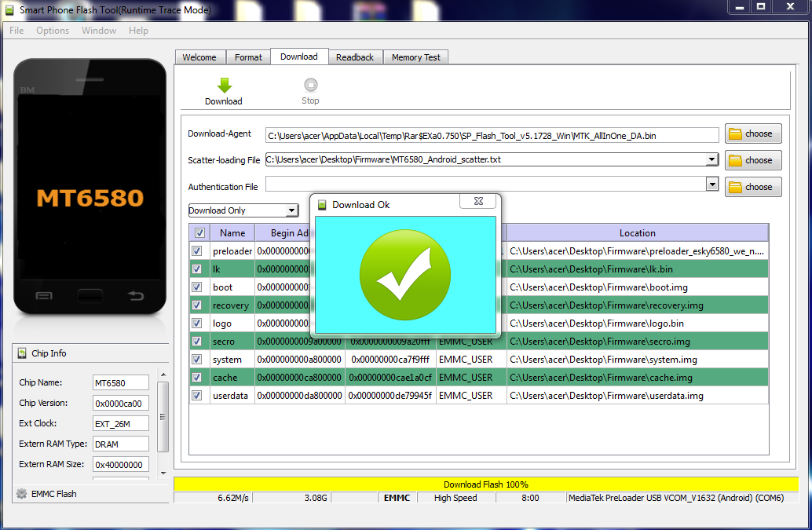Screen dimensions: 812x530
Task: Select the Download tab
Action: (x=298, y=57)
